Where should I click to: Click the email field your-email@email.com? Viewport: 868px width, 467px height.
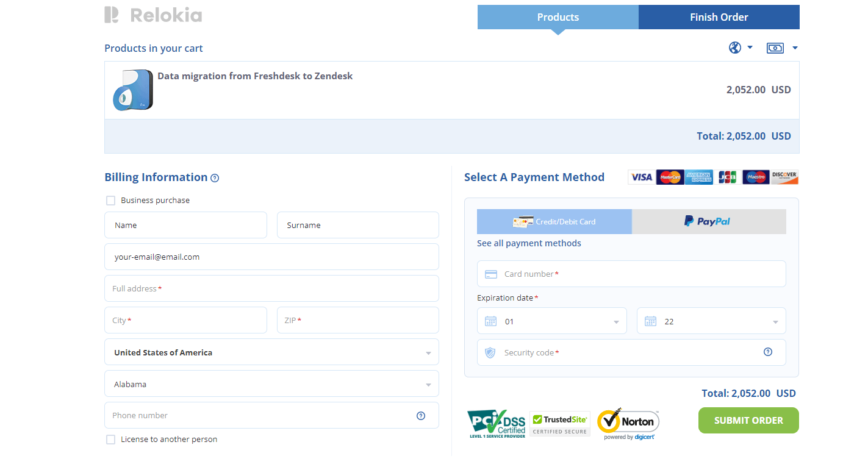[271, 257]
